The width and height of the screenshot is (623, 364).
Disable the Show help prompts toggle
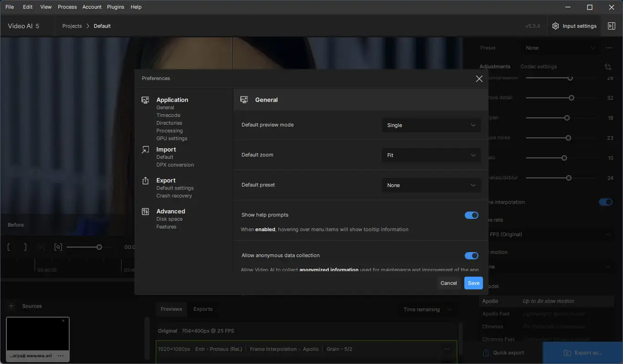pyautogui.click(x=471, y=215)
